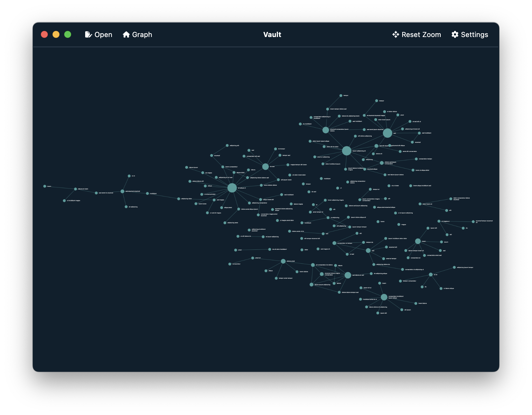This screenshot has width=532, height=415.
Task: Click the 'elit dolore adipiscing' node
Action: [x=355, y=136]
